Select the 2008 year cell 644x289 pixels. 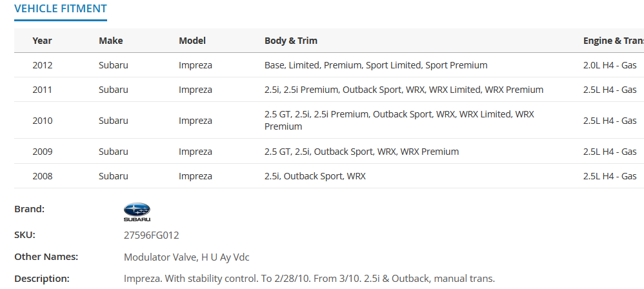coord(43,176)
